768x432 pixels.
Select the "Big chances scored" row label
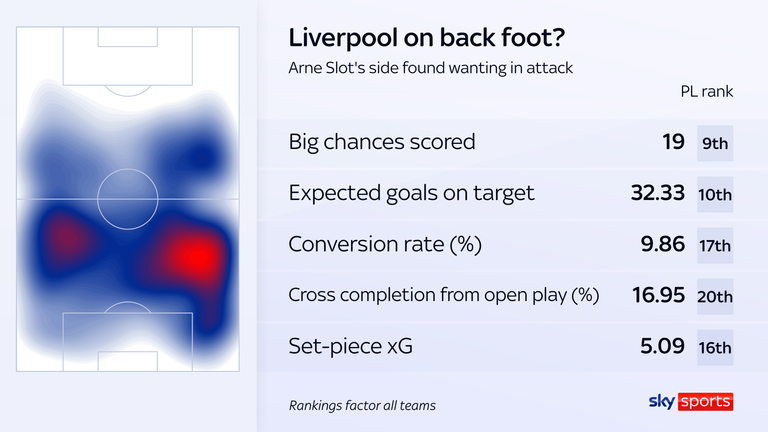(x=382, y=141)
